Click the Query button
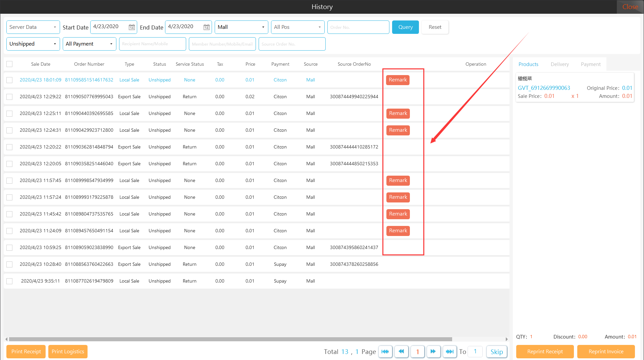 pos(405,27)
